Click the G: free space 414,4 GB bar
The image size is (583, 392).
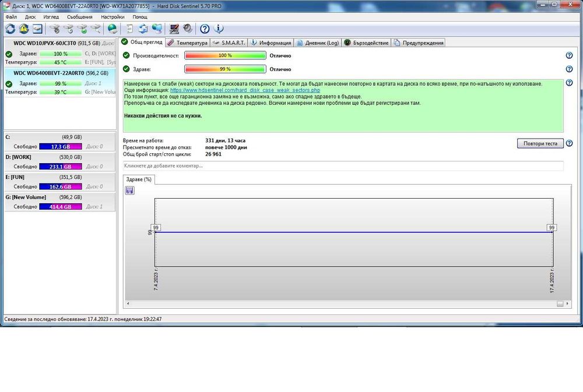[x=61, y=207]
